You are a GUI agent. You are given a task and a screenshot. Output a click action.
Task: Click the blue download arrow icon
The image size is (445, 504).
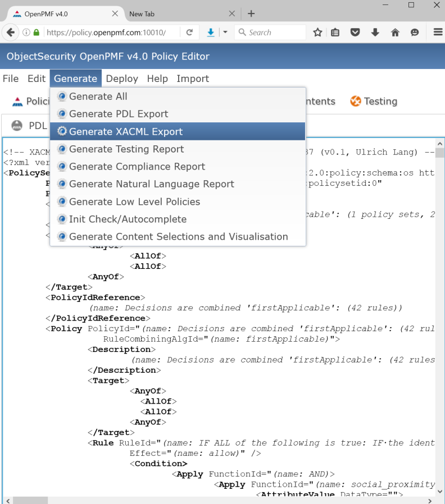(211, 33)
